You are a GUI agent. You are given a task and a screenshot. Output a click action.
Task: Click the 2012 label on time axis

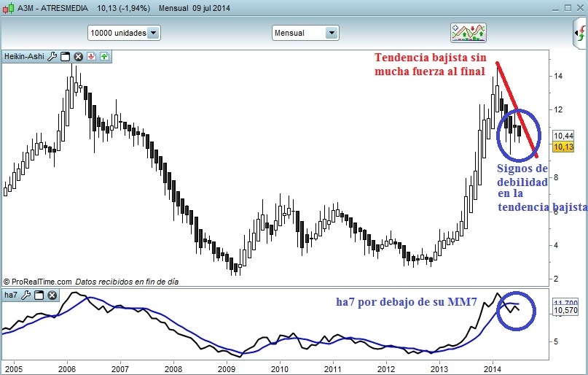tap(386, 369)
